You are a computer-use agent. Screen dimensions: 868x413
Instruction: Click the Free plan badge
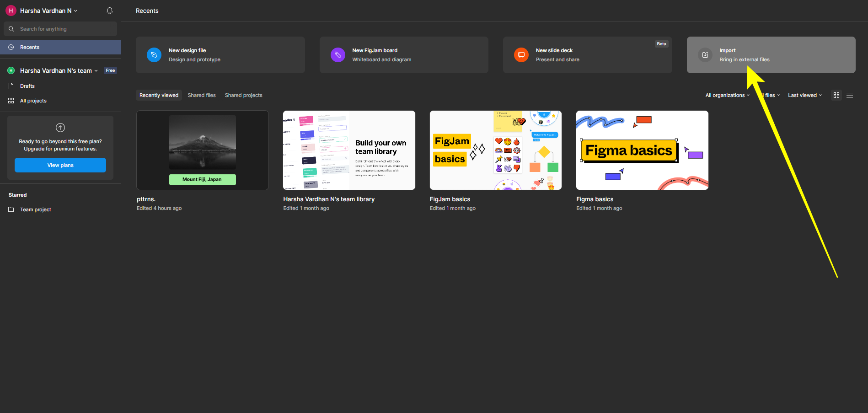(x=110, y=70)
